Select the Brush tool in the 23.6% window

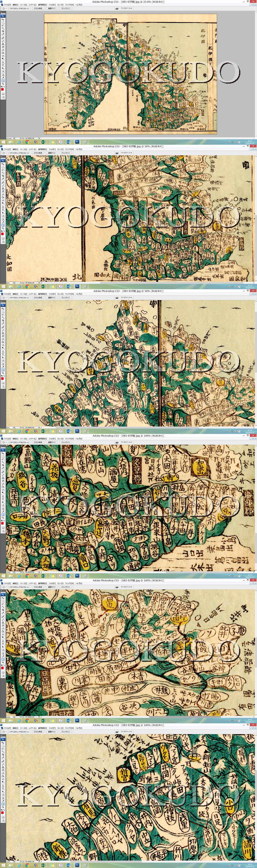click(3, 41)
